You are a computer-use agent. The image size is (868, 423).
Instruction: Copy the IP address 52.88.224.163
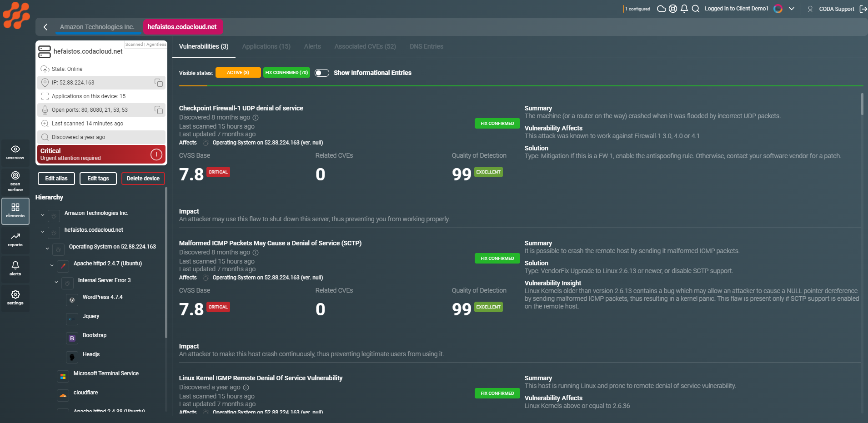[x=158, y=83]
